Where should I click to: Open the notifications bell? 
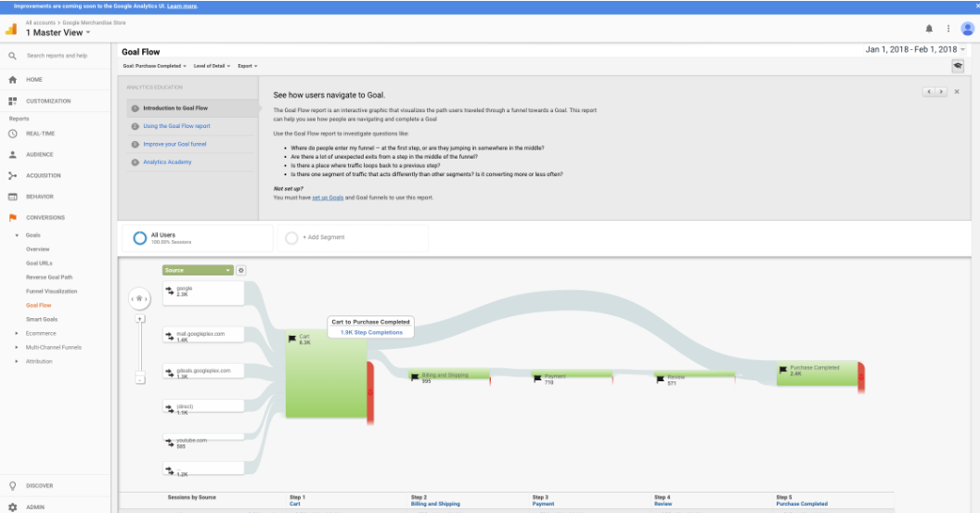tap(929, 29)
